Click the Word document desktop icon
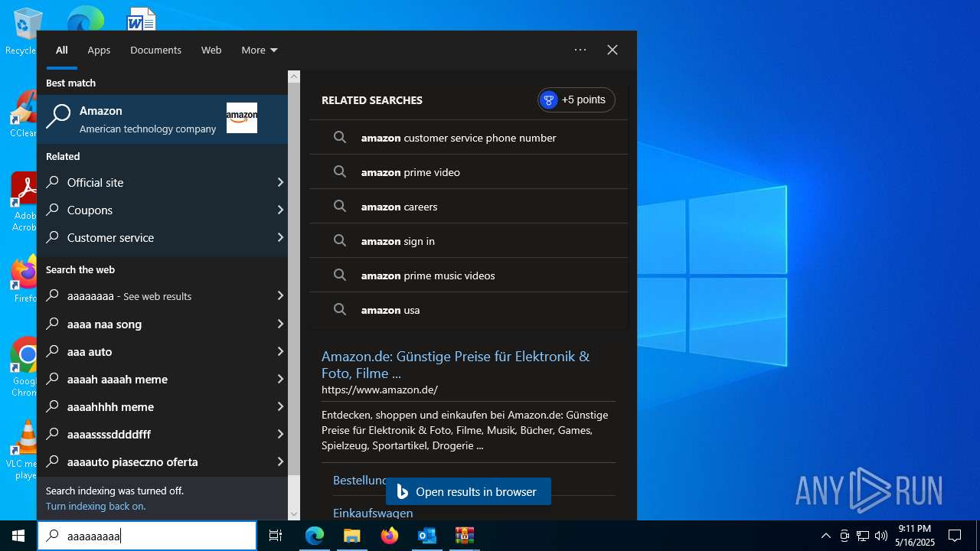 (x=141, y=19)
